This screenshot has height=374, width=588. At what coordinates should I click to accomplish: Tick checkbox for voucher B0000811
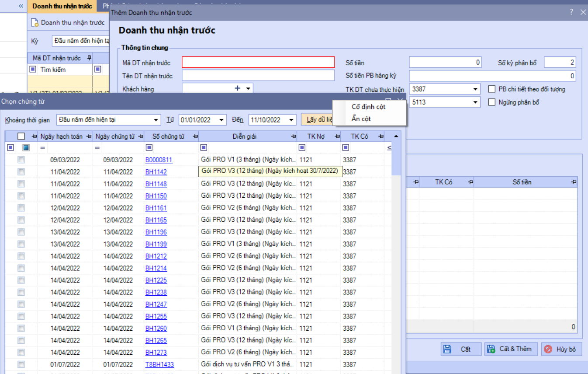[x=21, y=160]
